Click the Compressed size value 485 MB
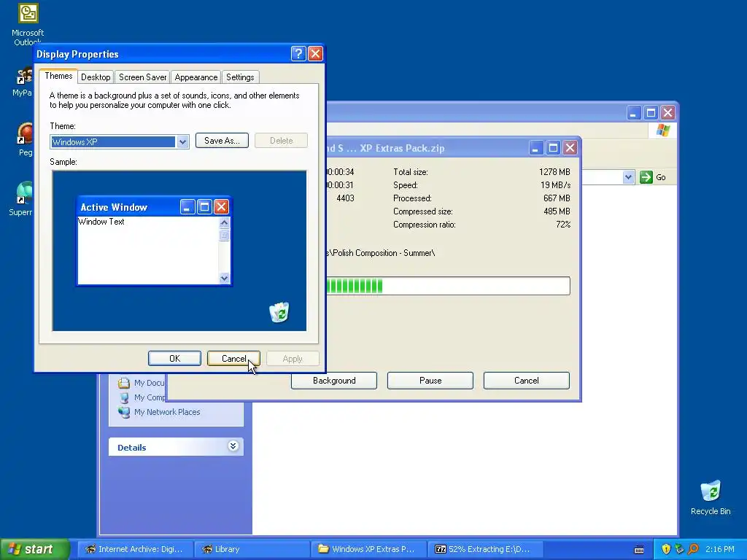747x560 pixels. point(557,211)
